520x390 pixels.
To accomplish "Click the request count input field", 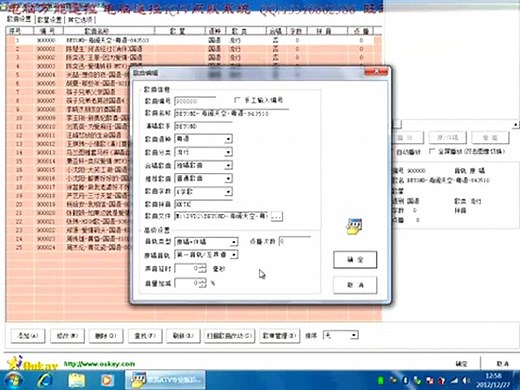I will (295, 241).
